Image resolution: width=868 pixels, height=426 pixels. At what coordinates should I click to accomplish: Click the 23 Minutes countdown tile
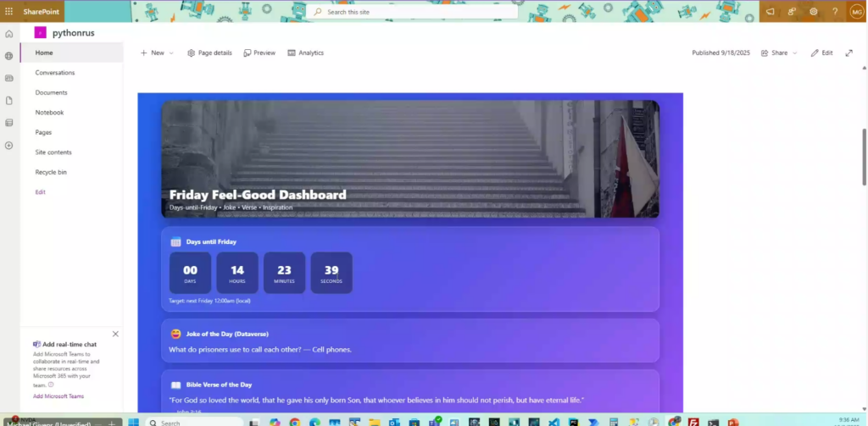pyautogui.click(x=284, y=273)
